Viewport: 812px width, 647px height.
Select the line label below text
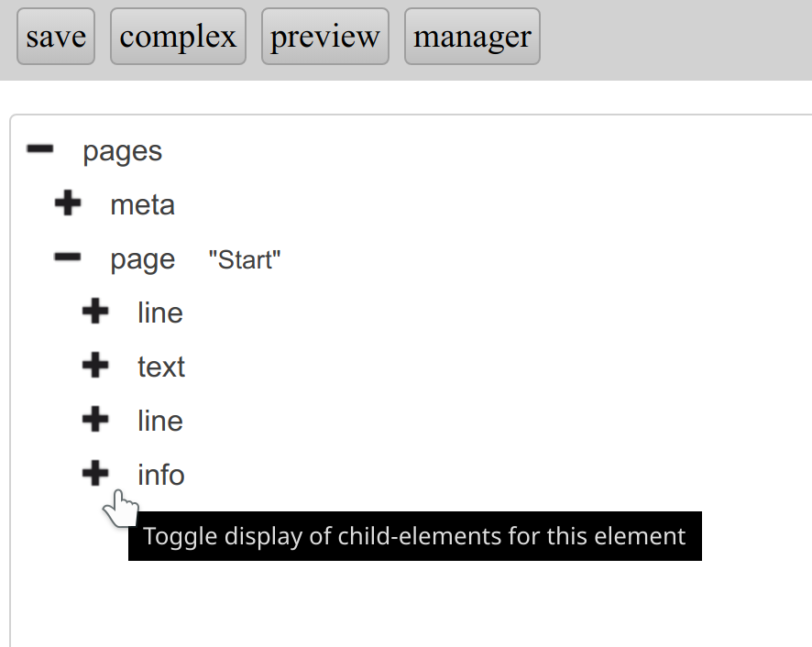coord(160,422)
